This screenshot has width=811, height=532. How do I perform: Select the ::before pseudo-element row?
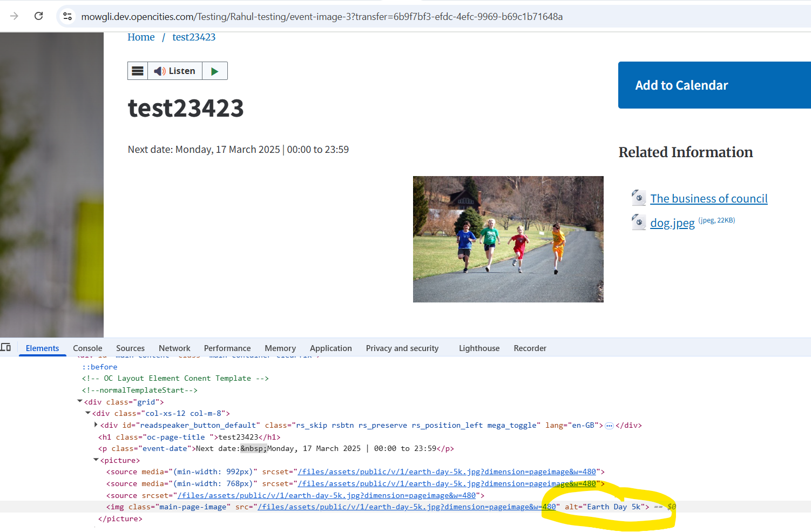click(x=99, y=367)
